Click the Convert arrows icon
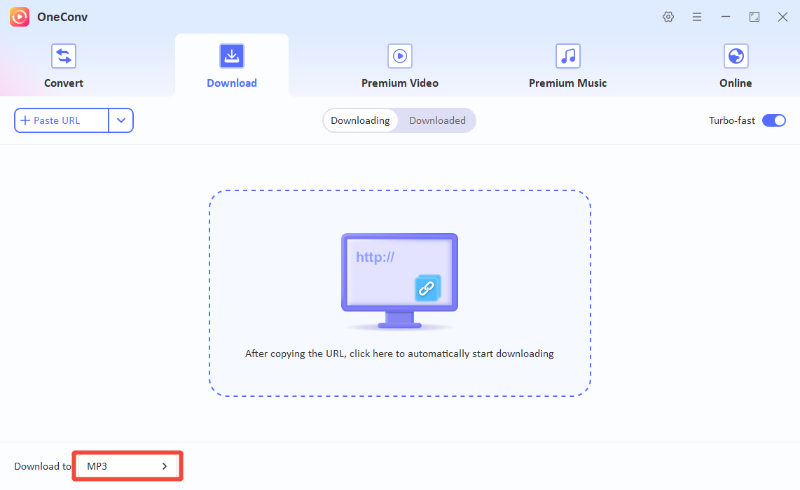Screen dimensions: 800x490 64,56
